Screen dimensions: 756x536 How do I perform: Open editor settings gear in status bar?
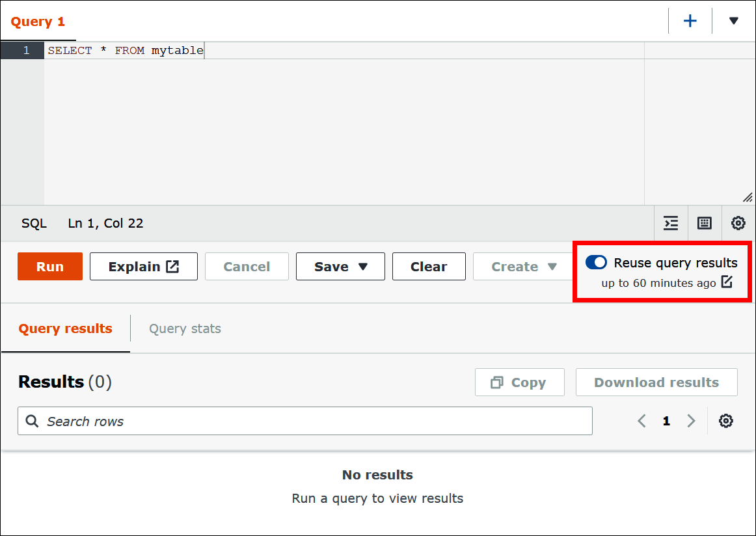coord(738,223)
